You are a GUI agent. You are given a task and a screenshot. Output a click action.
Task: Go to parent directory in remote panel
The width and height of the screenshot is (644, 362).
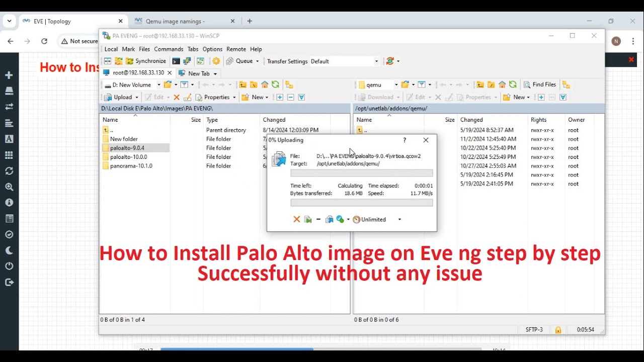click(x=480, y=84)
